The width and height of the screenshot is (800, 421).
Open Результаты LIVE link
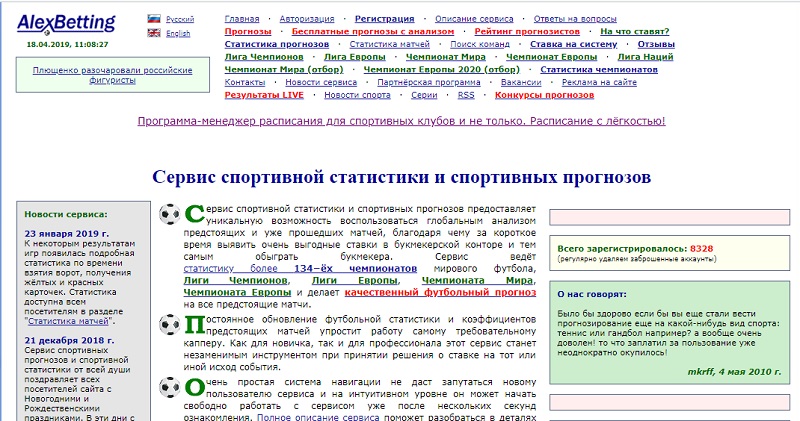[x=264, y=95]
